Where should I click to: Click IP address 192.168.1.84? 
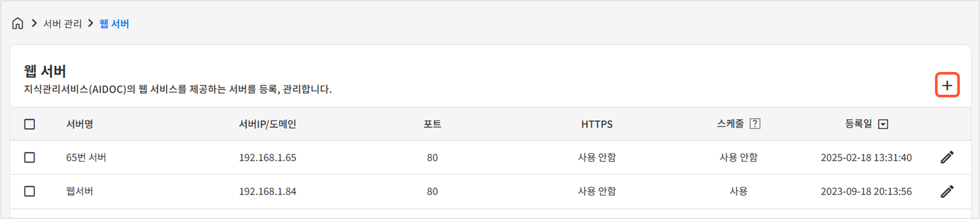(267, 192)
